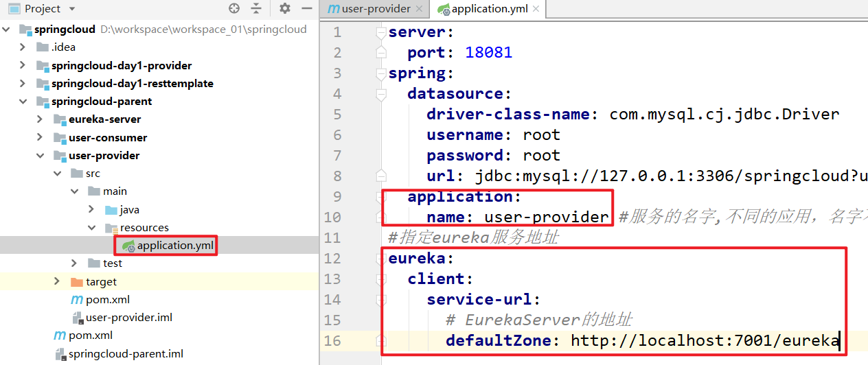Image resolution: width=868 pixels, height=365 pixels.
Task: Select application.yml in the project tree
Action: [x=174, y=246]
